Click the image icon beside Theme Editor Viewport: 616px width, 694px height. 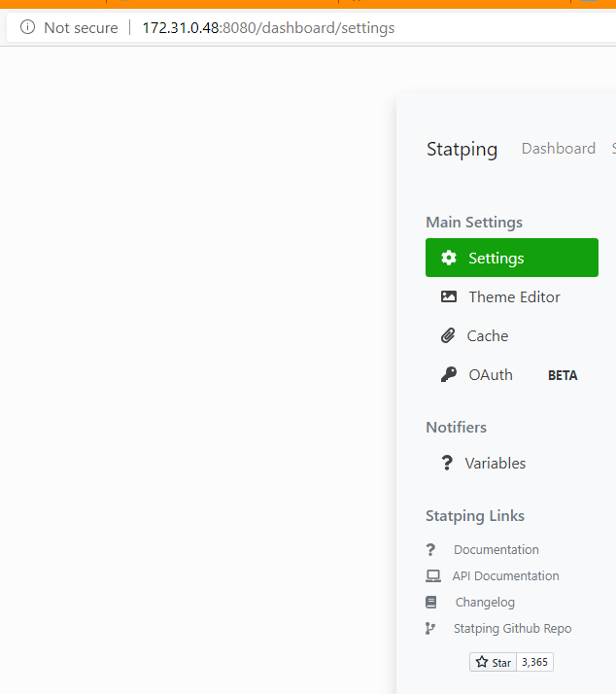449,296
